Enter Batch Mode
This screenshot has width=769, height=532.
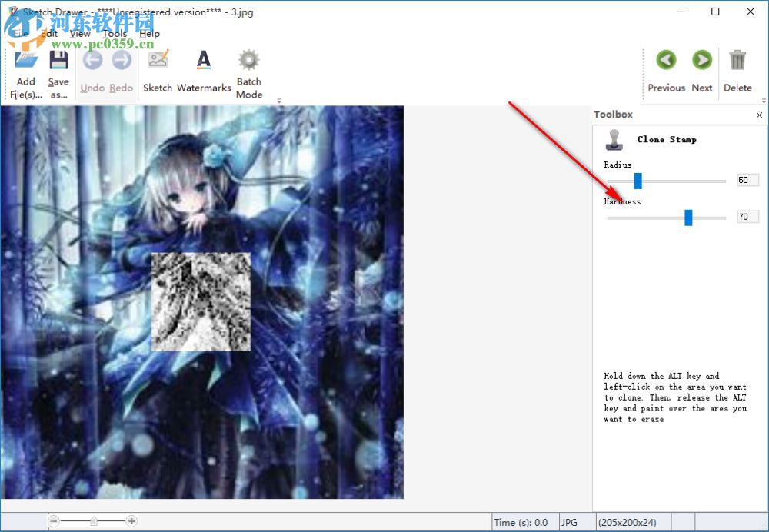click(x=248, y=68)
